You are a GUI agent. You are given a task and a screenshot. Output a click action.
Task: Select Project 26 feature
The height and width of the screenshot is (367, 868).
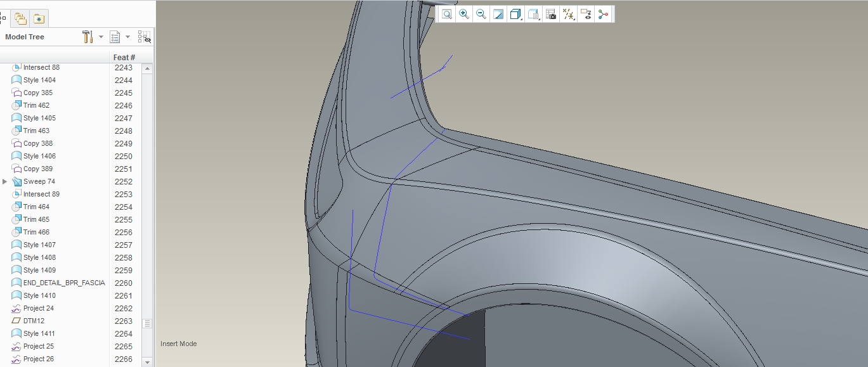tap(39, 359)
